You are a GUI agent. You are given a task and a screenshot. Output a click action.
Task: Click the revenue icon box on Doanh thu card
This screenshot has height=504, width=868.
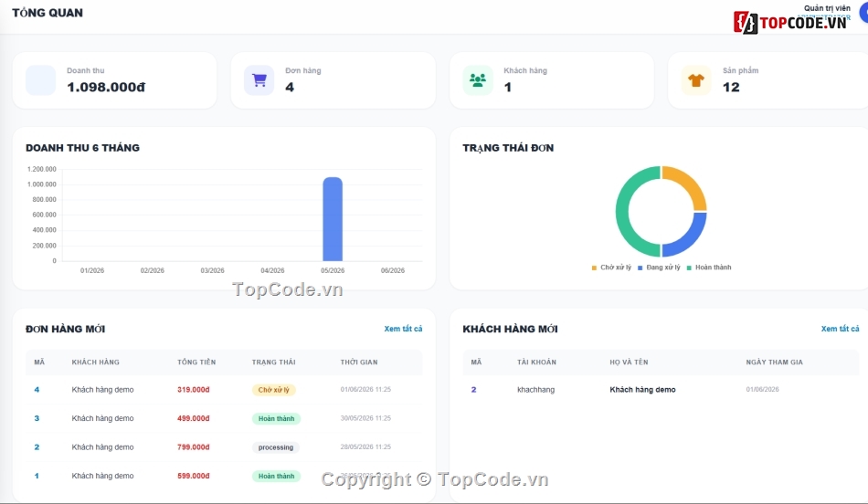[40, 80]
